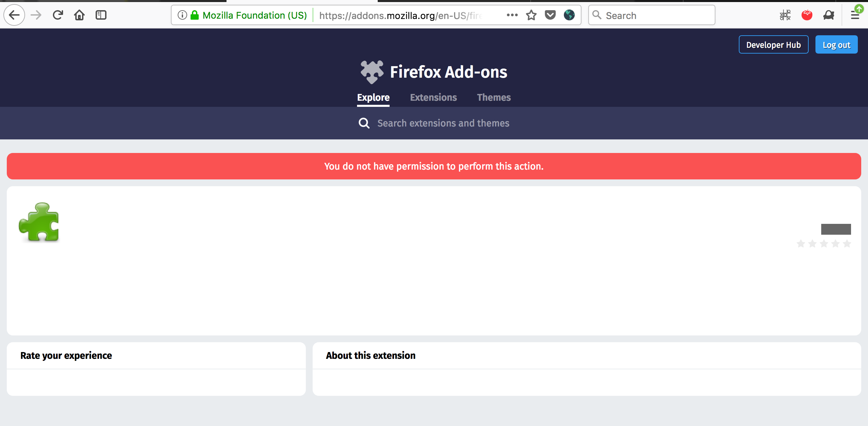This screenshot has height=426, width=868.
Task: Switch to the Extensions tab
Action: pyautogui.click(x=433, y=98)
